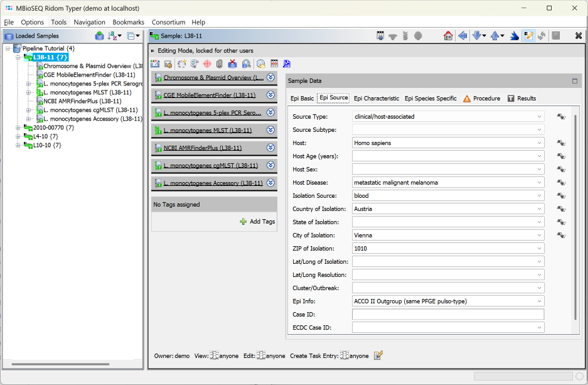Screen dimensions: 588x385
Task: Select the paperclip attachments icon
Action: click(x=220, y=63)
